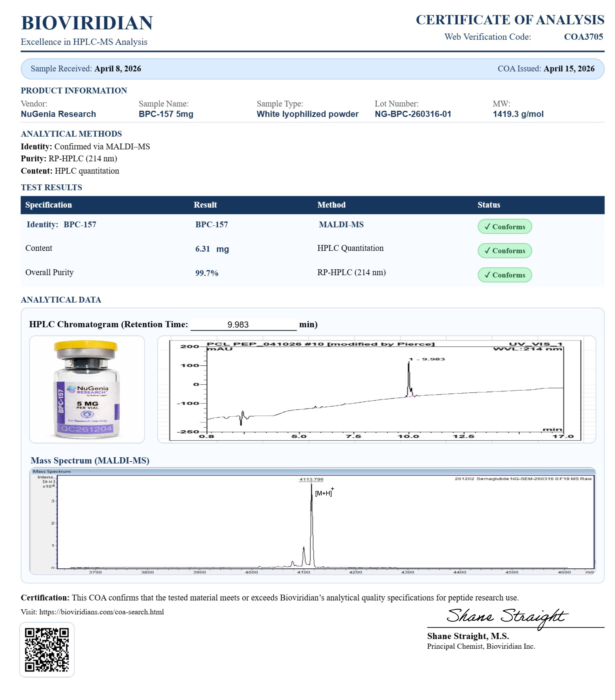Click the Result column header

coord(205,205)
